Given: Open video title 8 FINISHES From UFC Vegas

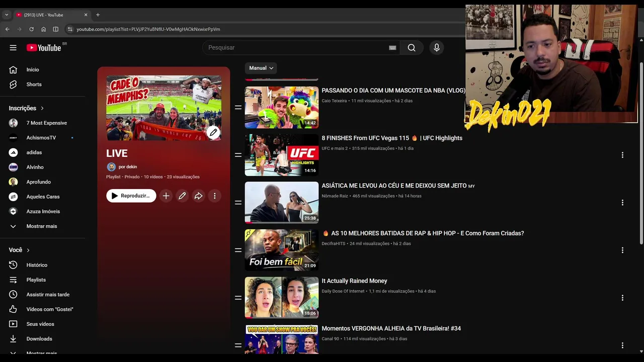Looking at the screenshot, I should pos(392,138).
